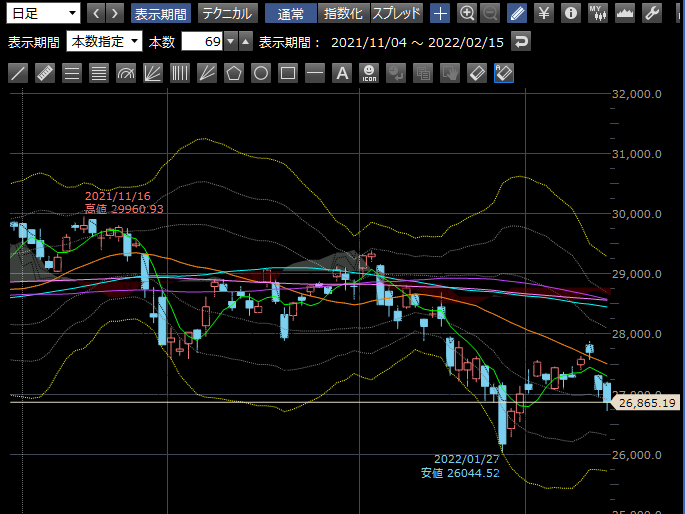Open the 日足 timeframe dropdown
The image size is (685, 514).
click(x=44, y=14)
